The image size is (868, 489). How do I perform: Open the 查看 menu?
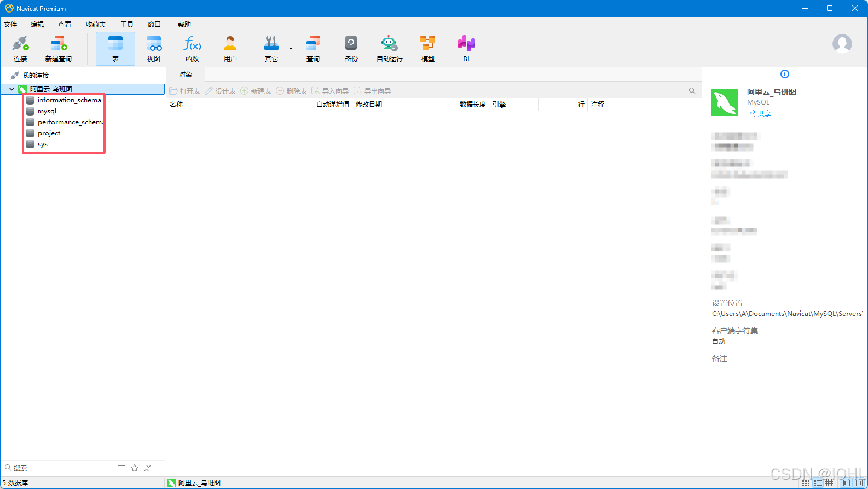[65, 24]
